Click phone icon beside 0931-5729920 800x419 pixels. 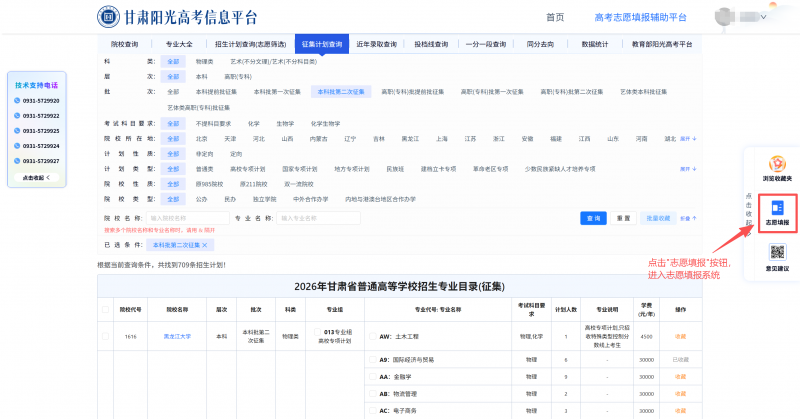tap(17, 101)
